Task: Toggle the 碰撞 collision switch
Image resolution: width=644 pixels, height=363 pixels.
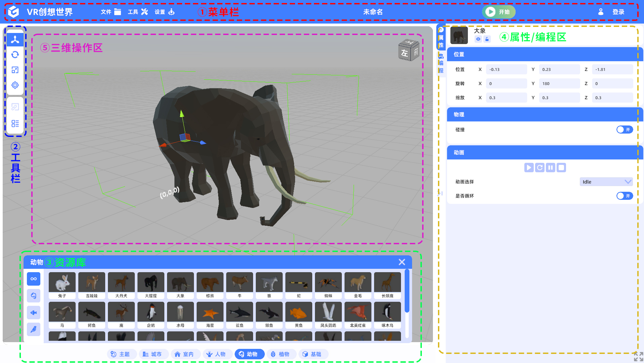Action: 625,130
